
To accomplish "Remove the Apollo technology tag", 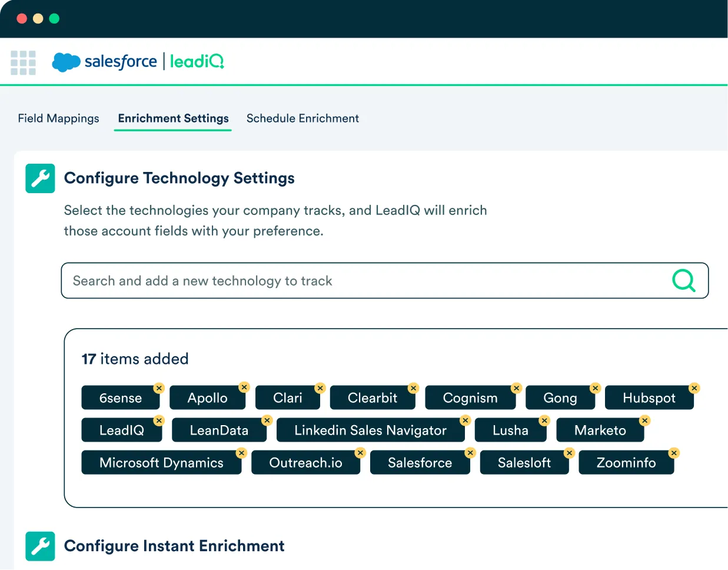I will 244,387.
